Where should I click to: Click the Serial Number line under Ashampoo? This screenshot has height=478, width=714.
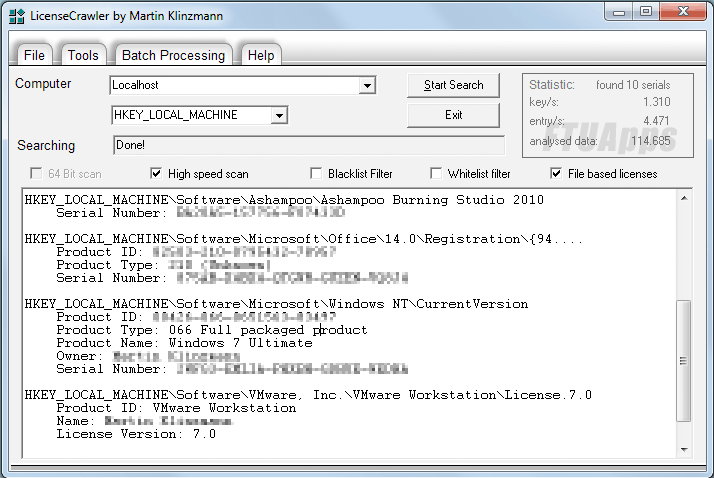pyautogui.click(x=200, y=213)
